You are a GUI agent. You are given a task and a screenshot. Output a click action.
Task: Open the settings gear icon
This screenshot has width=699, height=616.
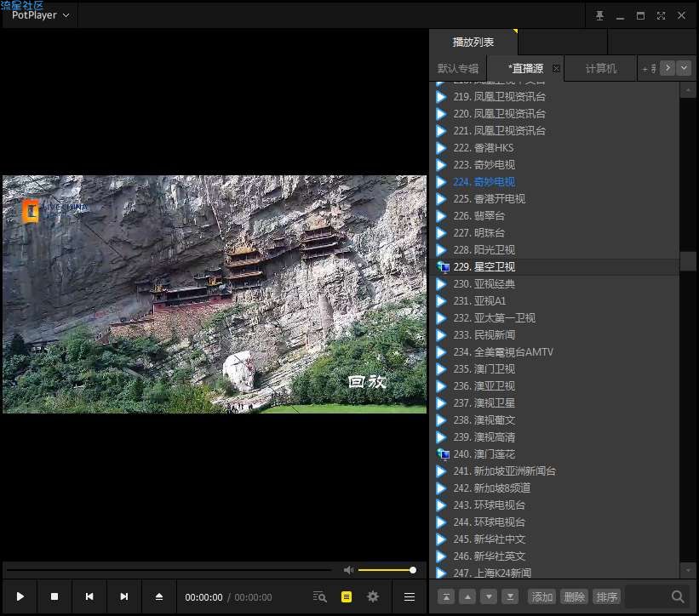point(373,596)
